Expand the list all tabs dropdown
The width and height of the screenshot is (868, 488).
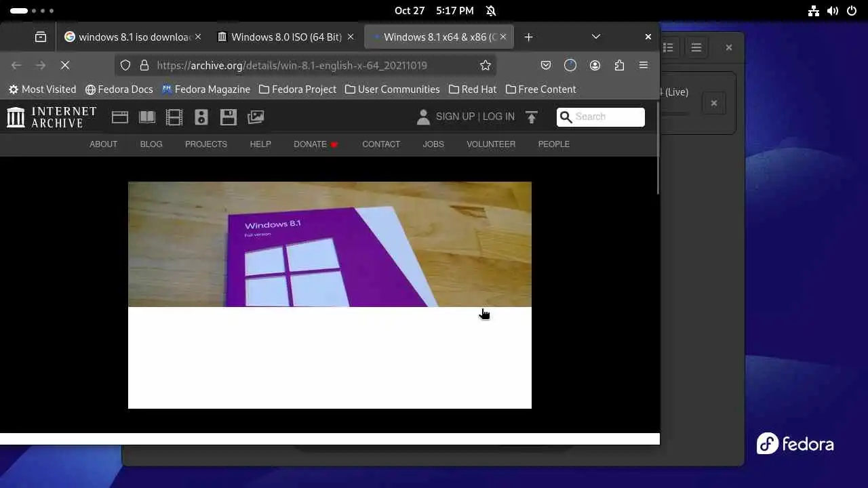click(596, 37)
